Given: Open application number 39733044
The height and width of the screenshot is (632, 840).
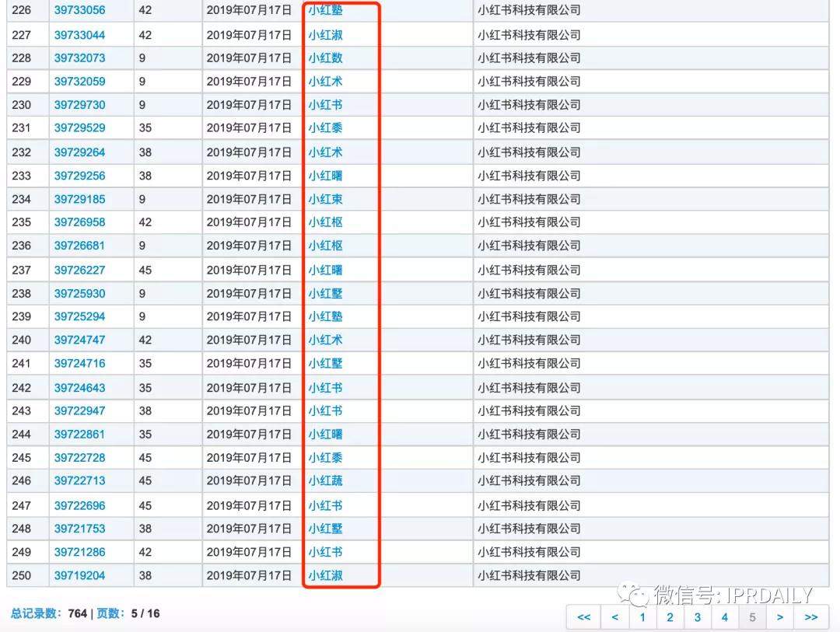Looking at the screenshot, I should [x=79, y=35].
